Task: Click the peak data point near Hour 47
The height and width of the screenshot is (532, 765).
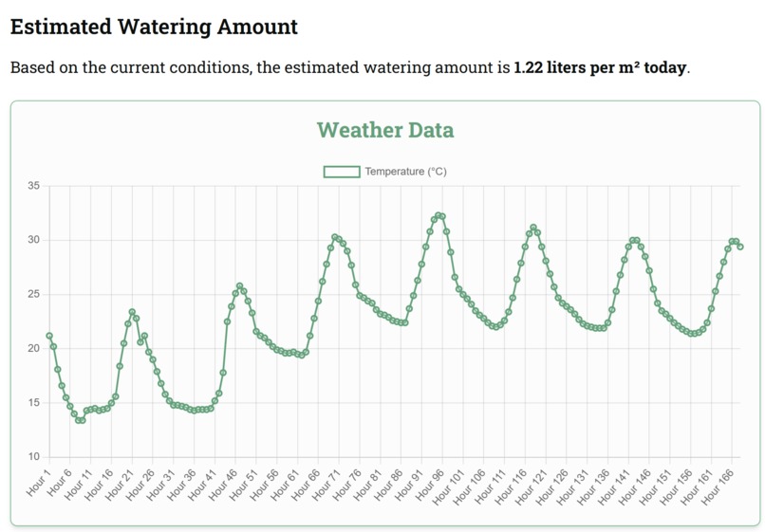Action: tap(239, 286)
